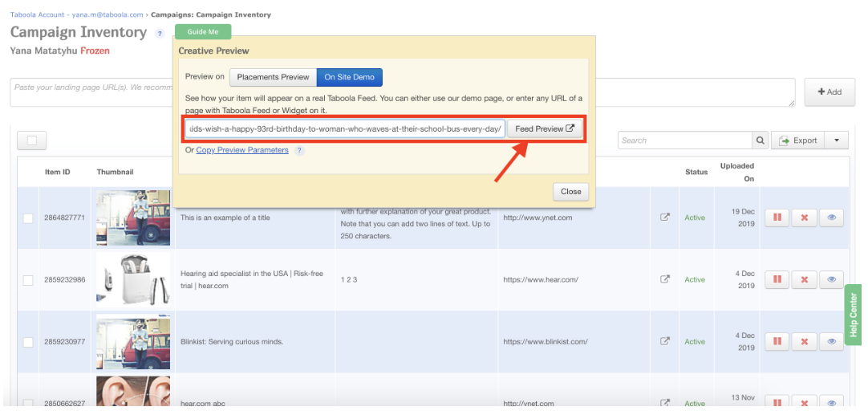Click the help icon next to Copy Preview Parameters

click(299, 150)
